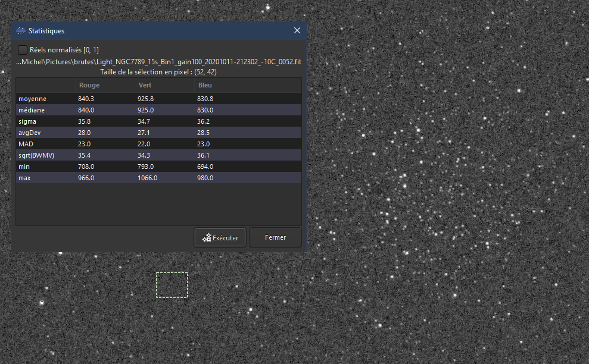
Task: Select the Vert column header
Action: (145, 85)
